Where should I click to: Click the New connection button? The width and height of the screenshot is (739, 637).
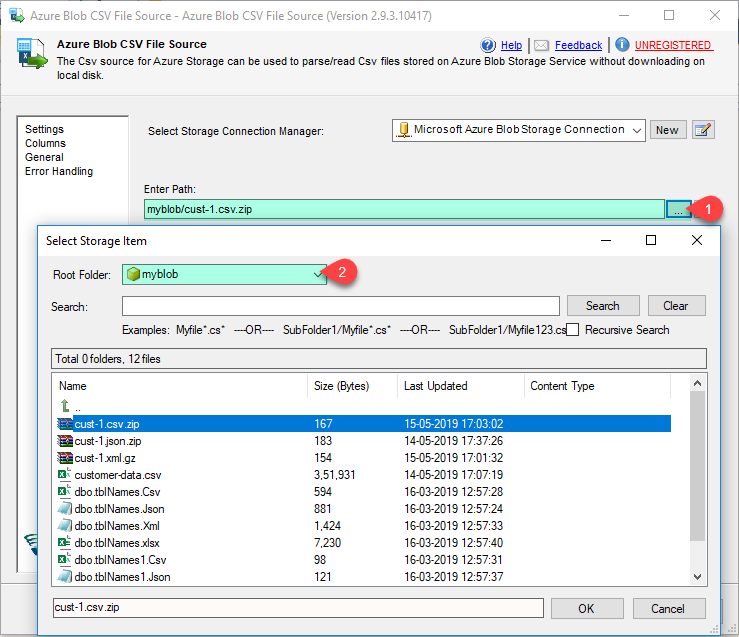(667, 130)
